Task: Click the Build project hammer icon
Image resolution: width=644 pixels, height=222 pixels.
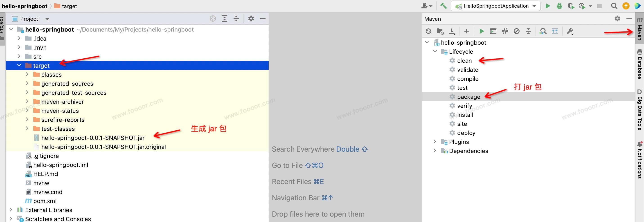Action: [444, 6]
